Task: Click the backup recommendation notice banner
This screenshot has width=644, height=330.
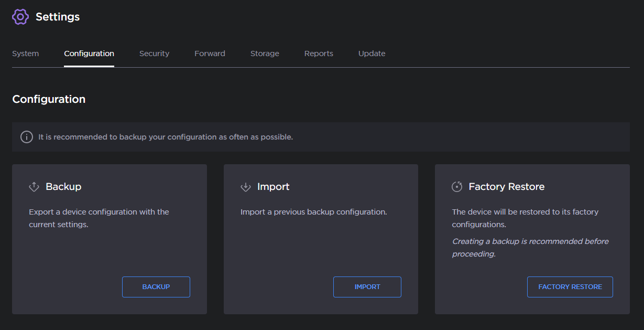Action: pos(322,136)
